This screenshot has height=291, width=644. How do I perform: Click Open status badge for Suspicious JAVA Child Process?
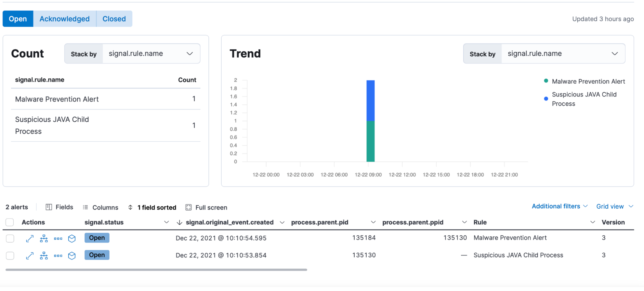tap(97, 255)
